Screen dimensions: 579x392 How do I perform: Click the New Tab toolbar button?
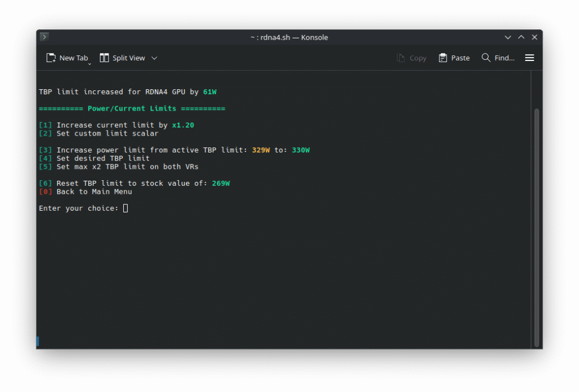[67, 58]
